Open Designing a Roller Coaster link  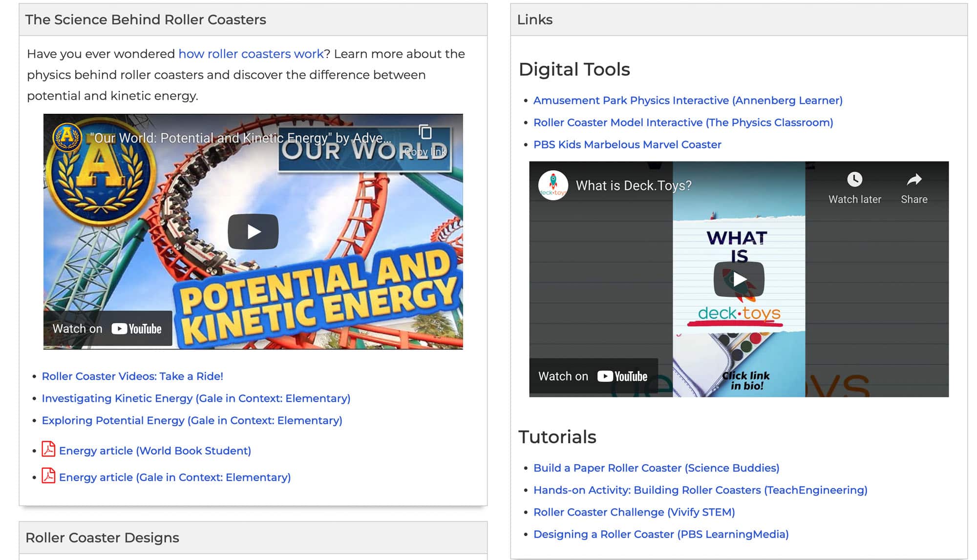[x=661, y=534]
